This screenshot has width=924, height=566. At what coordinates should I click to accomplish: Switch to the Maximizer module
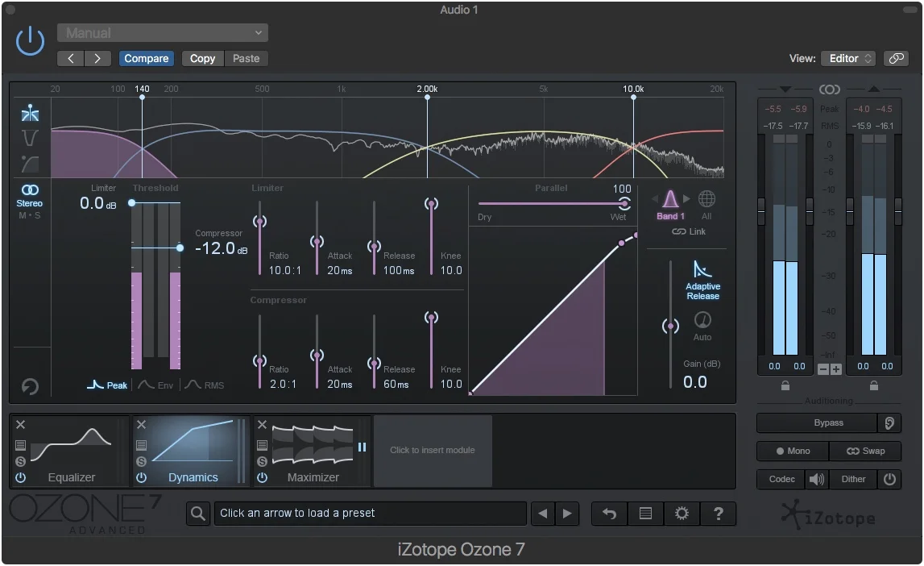(314, 452)
